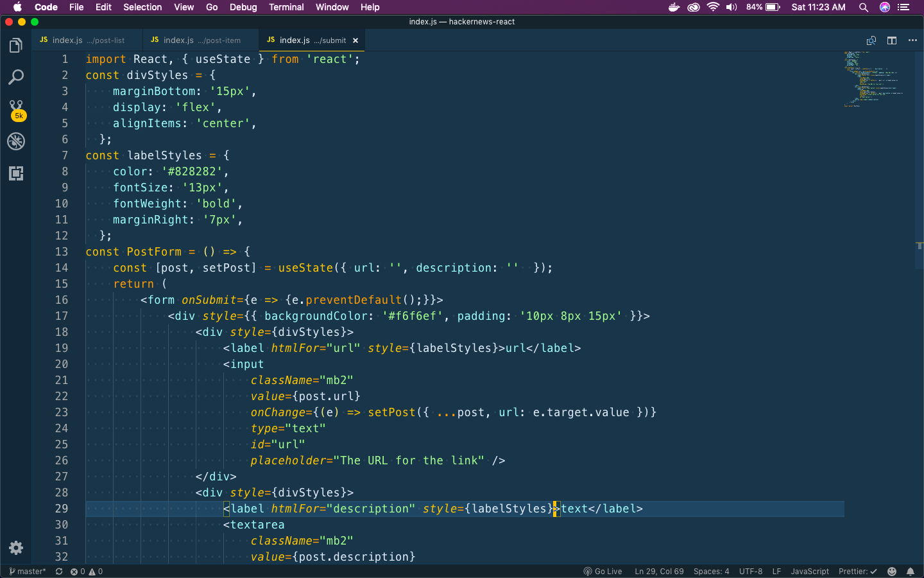Click the Creative Cloud menu bar icon
This screenshot has height=578, width=924.
click(x=694, y=7)
